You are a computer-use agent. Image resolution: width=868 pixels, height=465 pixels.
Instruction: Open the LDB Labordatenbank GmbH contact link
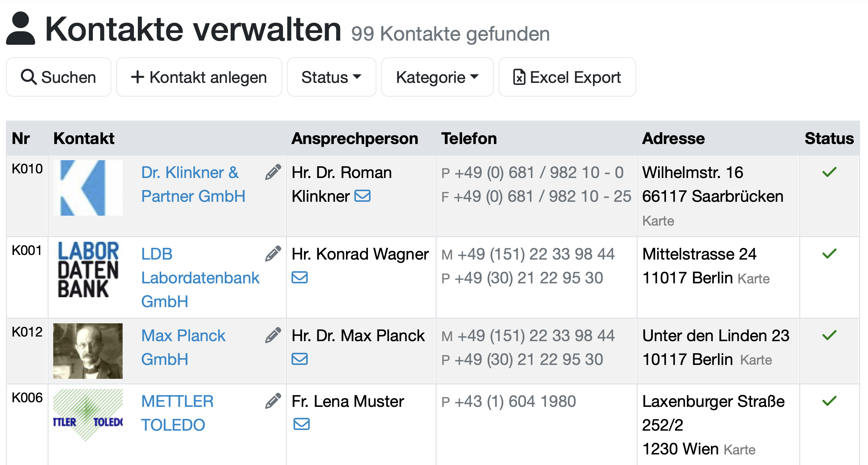click(200, 277)
